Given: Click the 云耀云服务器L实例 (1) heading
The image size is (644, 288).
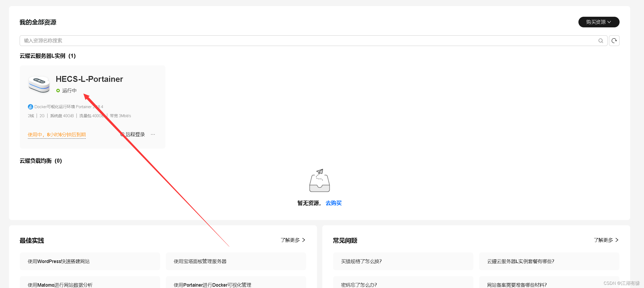Looking at the screenshot, I should [x=48, y=56].
